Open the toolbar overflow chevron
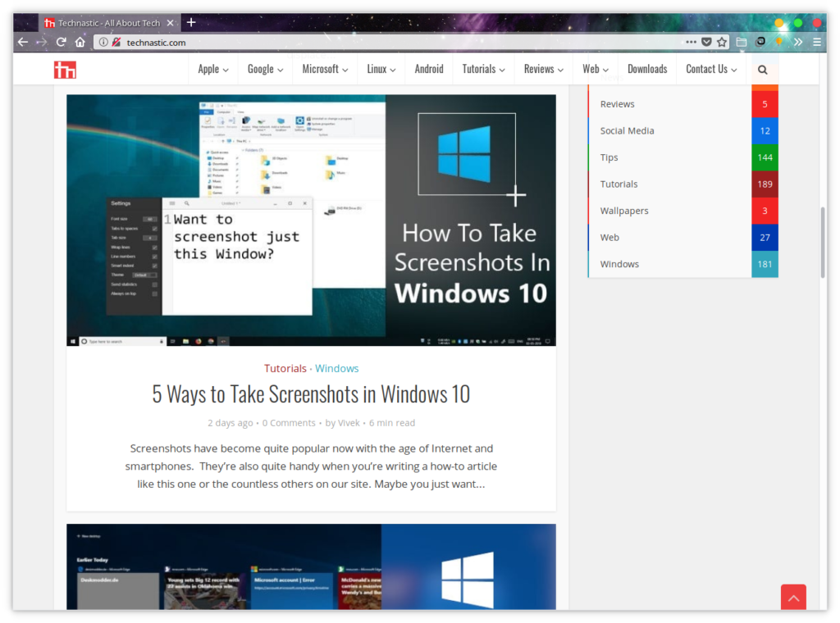Screen dimensions: 840x623 click(798, 42)
